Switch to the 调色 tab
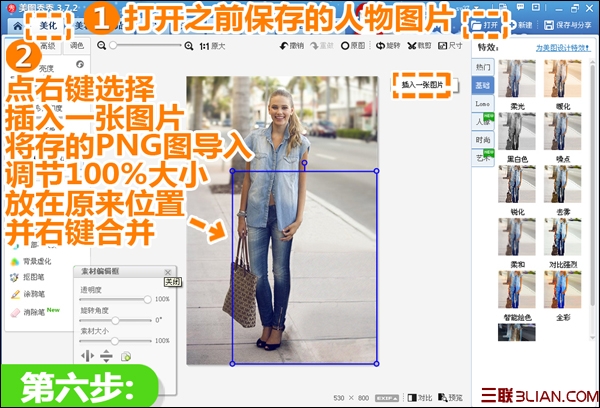This screenshot has height=408, width=600. pos(77,46)
